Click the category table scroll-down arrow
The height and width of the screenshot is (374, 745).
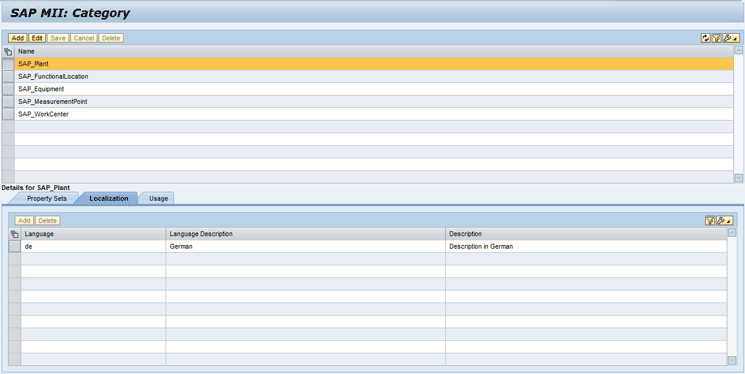pos(738,178)
